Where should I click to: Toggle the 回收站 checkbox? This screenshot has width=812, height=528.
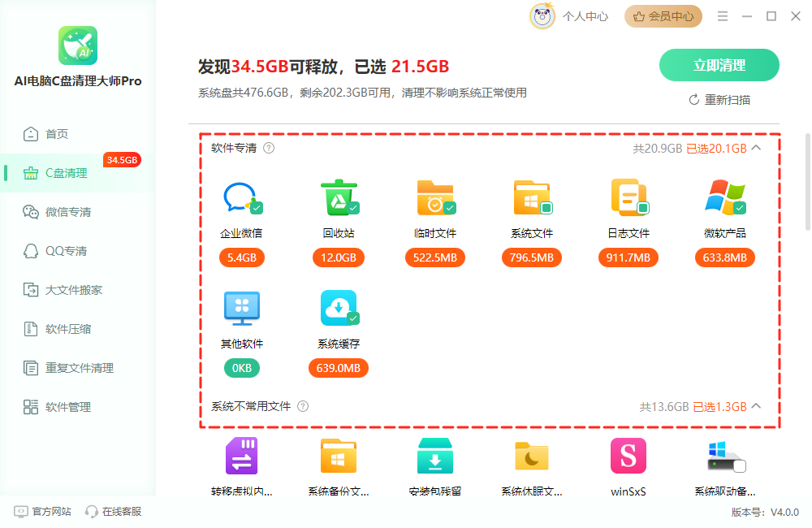[353, 208]
